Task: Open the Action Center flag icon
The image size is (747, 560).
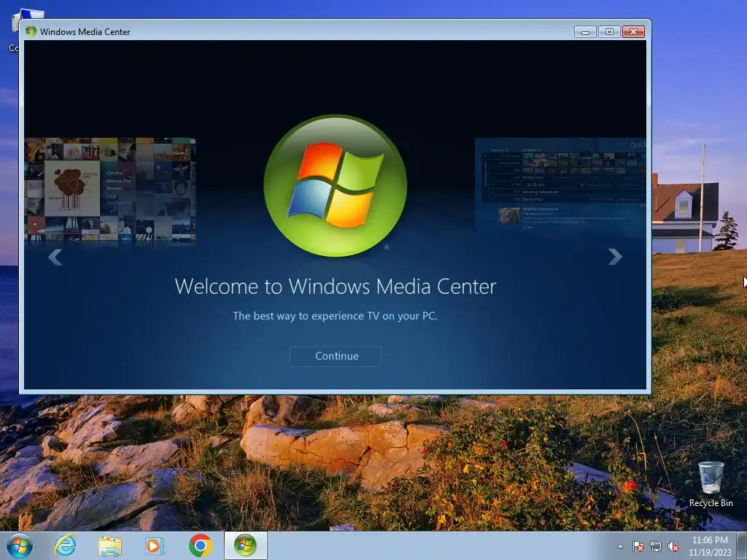Action: pyautogui.click(x=638, y=546)
